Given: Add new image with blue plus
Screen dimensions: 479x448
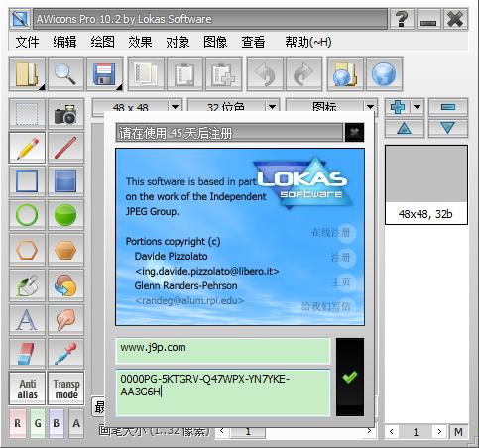Looking at the screenshot, I should (x=398, y=107).
